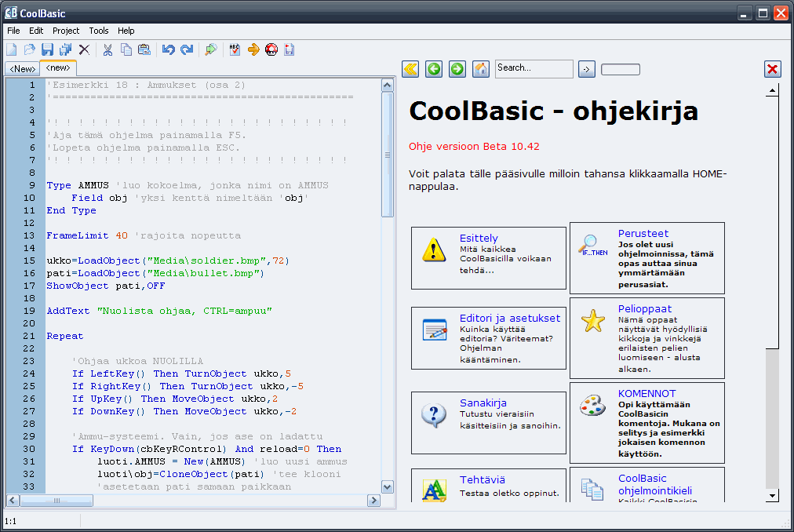
Task: Open the Pelioppaat help link
Action: [645, 309]
